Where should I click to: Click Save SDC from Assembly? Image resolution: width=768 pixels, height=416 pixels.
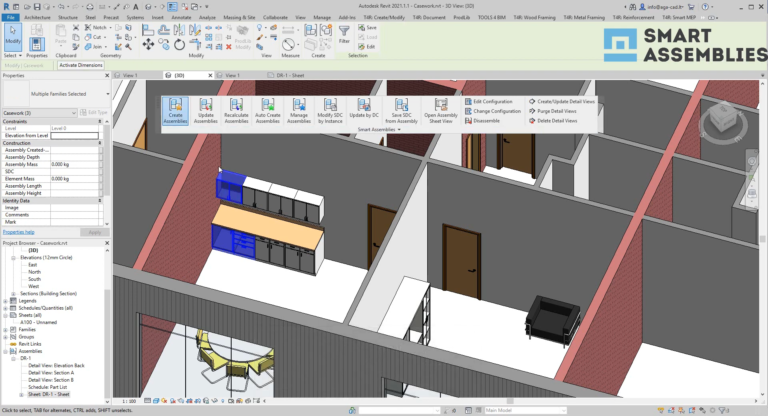(x=401, y=111)
